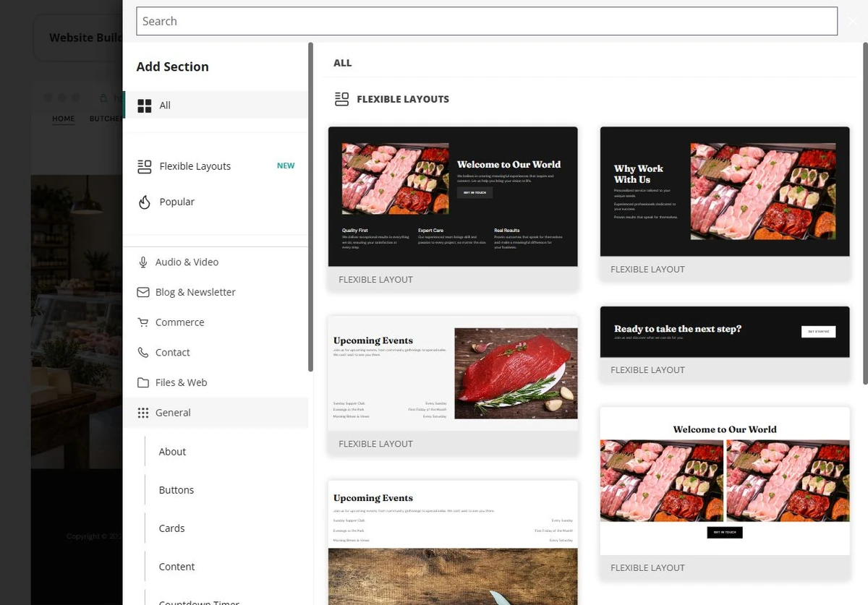
Task: Click HOME link in the background page
Action: 64,119
